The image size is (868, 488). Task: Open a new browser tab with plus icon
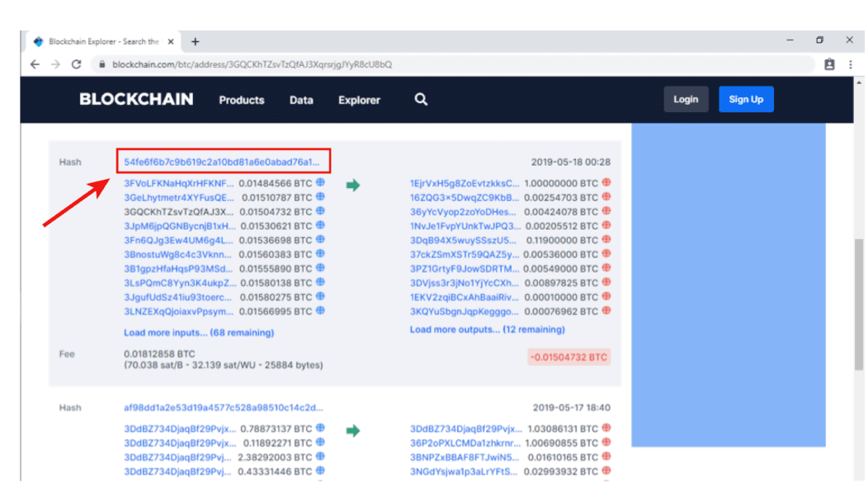tap(195, 41)
